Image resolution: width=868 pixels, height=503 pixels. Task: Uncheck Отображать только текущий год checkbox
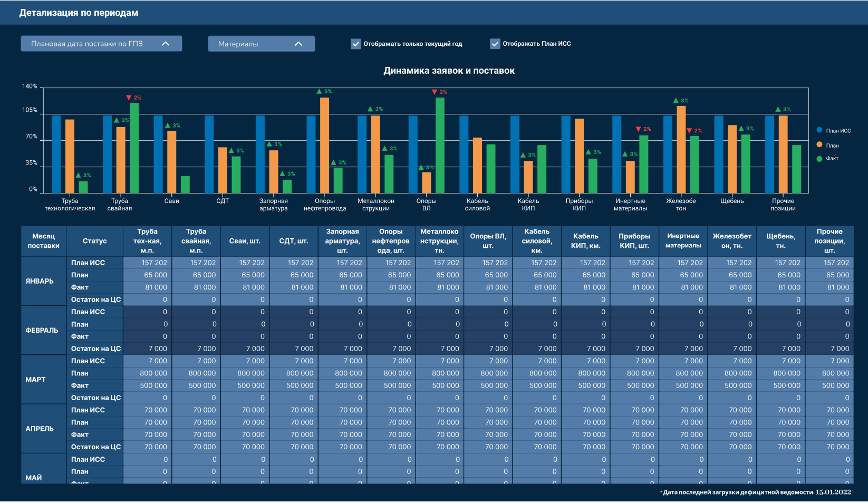(x=356, y=44)
